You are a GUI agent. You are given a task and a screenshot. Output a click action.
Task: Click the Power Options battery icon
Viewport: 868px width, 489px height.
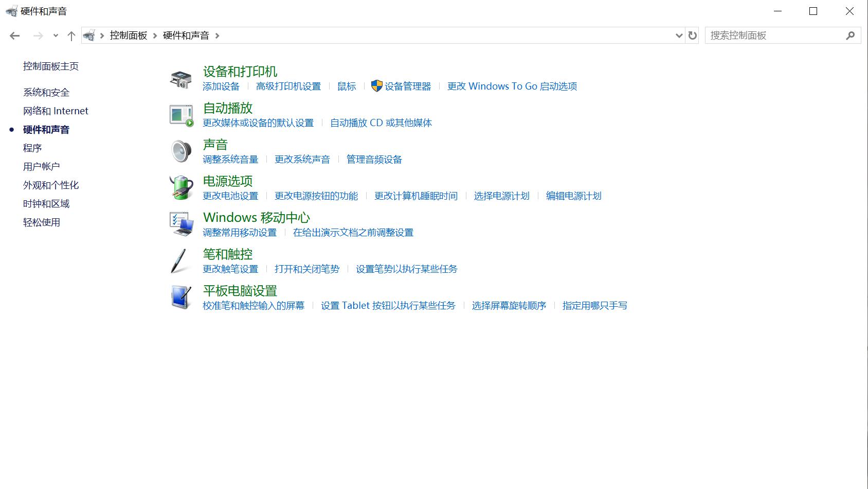click(181, 187)
